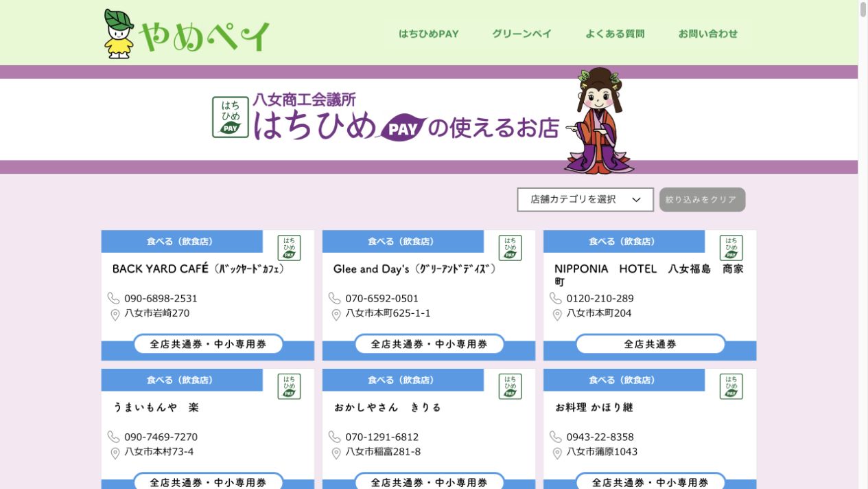Click the 食べる(飲食店) category tag on the お料理 かほり継 card

pos(624,380)
